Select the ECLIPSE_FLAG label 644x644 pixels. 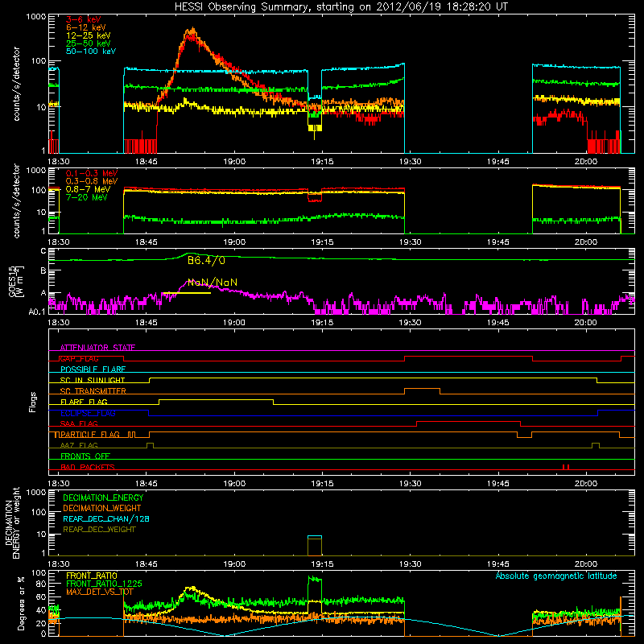pos(88,413)
